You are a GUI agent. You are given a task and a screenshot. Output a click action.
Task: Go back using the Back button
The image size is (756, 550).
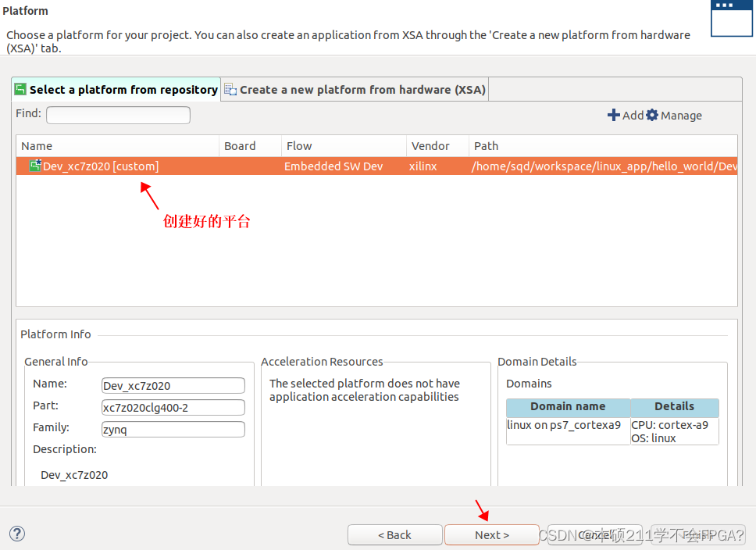click(x=394, y=534)
